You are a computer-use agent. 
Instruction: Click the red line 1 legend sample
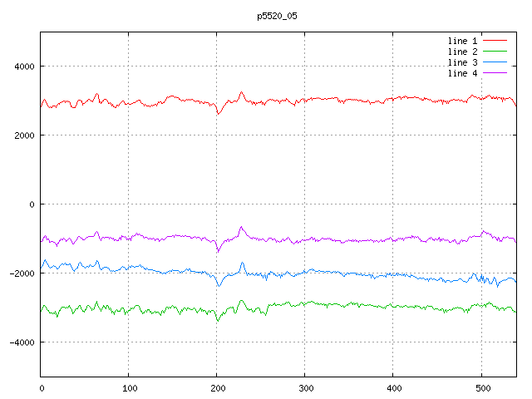(495, 41)
